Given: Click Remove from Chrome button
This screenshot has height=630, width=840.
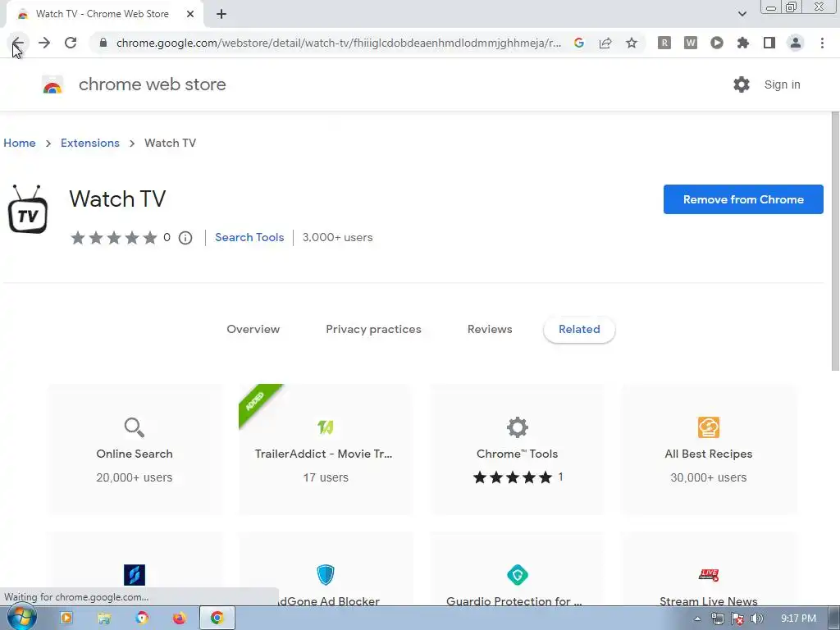Looking at the screenshot, I should pos(743,199).
